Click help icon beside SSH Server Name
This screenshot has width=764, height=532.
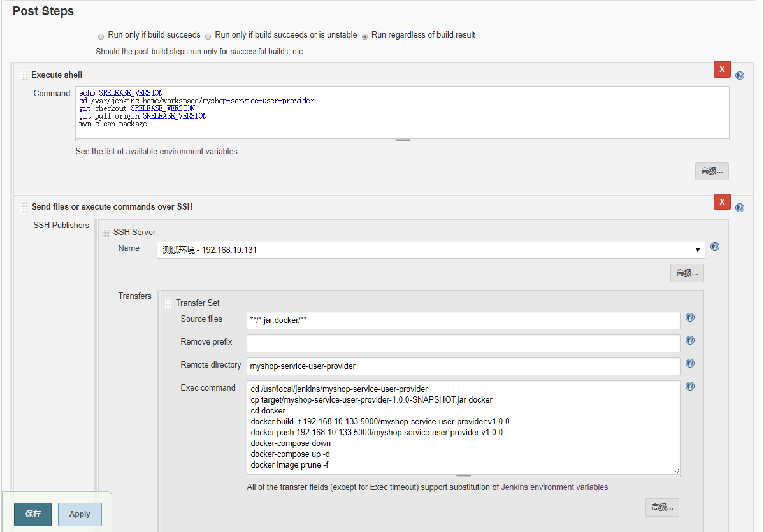point(715,247)
